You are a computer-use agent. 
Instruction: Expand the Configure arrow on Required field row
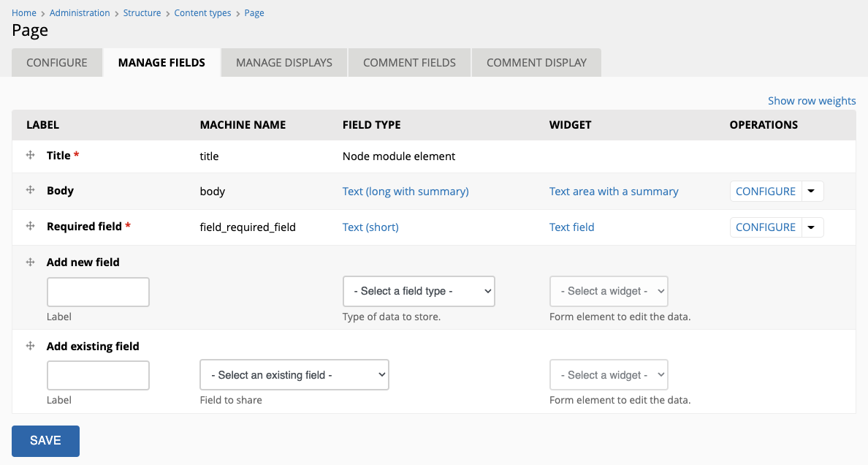812,227
